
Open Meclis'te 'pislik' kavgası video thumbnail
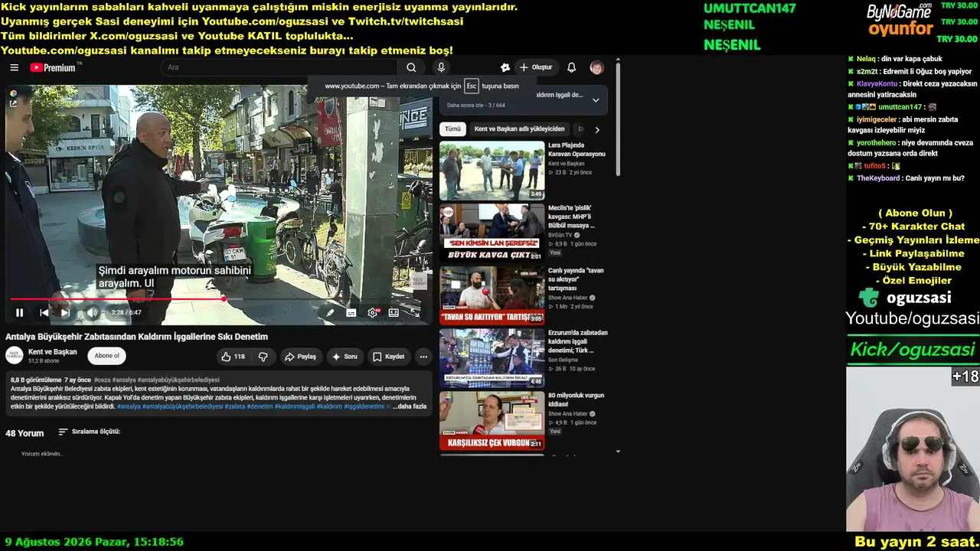pos(492,233)
